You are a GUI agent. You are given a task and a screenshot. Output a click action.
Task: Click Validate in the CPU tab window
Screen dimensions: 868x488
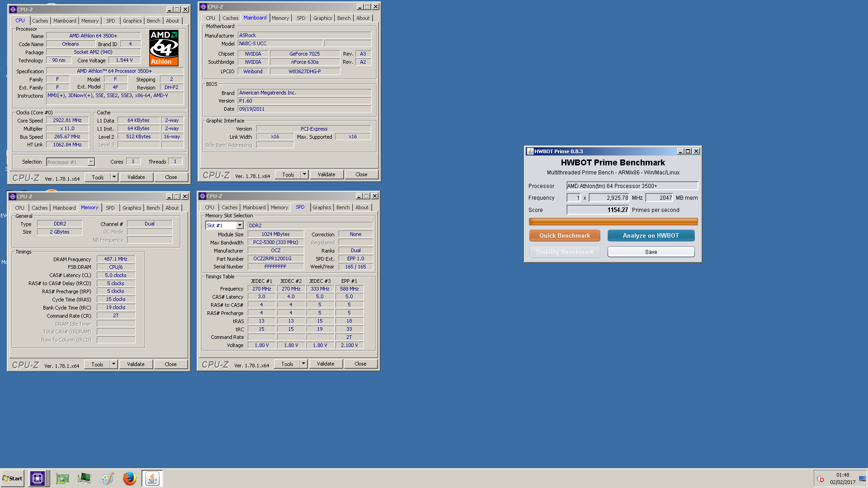tap(136, 177)
